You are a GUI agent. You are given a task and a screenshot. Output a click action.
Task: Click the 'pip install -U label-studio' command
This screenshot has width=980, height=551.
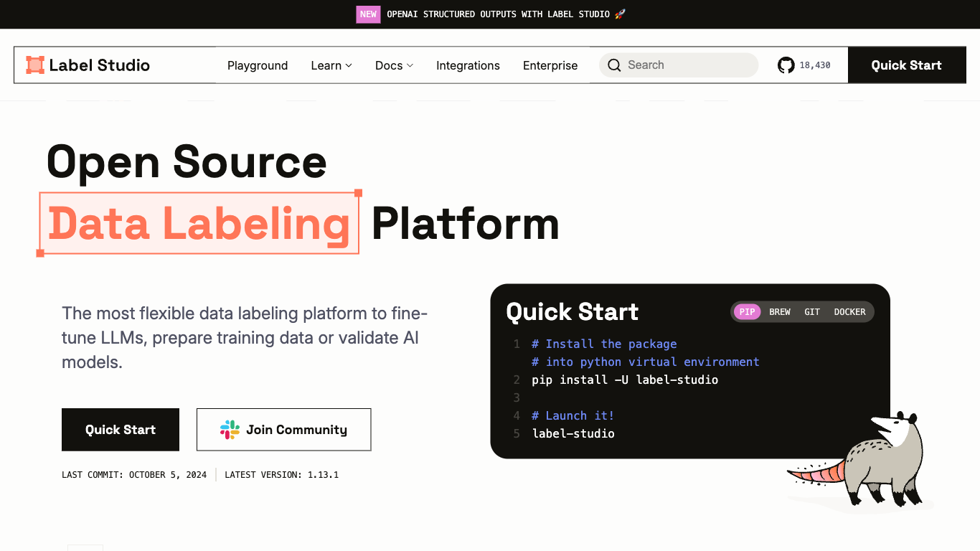(625, 380)
